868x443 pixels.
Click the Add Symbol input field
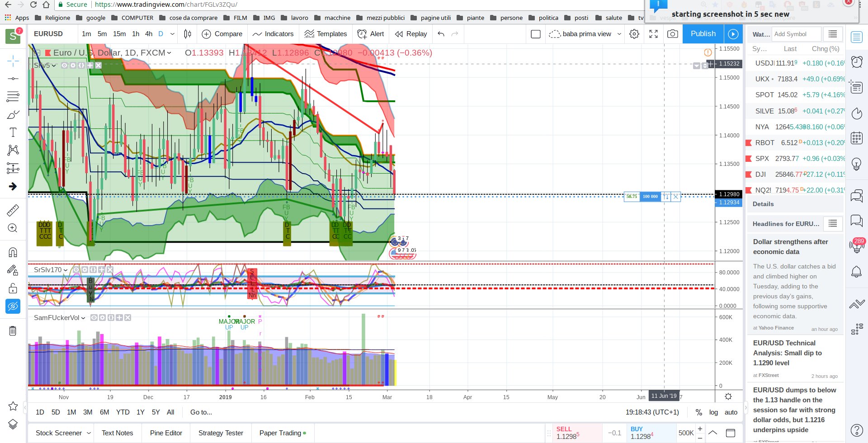[x=796, y=34]
